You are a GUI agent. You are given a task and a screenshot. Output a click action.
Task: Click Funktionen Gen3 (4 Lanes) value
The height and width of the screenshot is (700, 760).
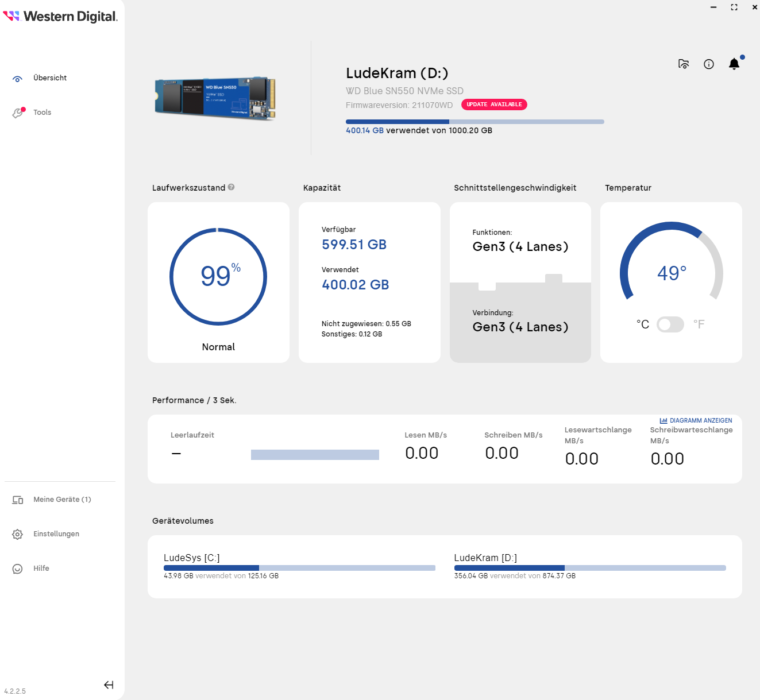click(x=520, y=247)
